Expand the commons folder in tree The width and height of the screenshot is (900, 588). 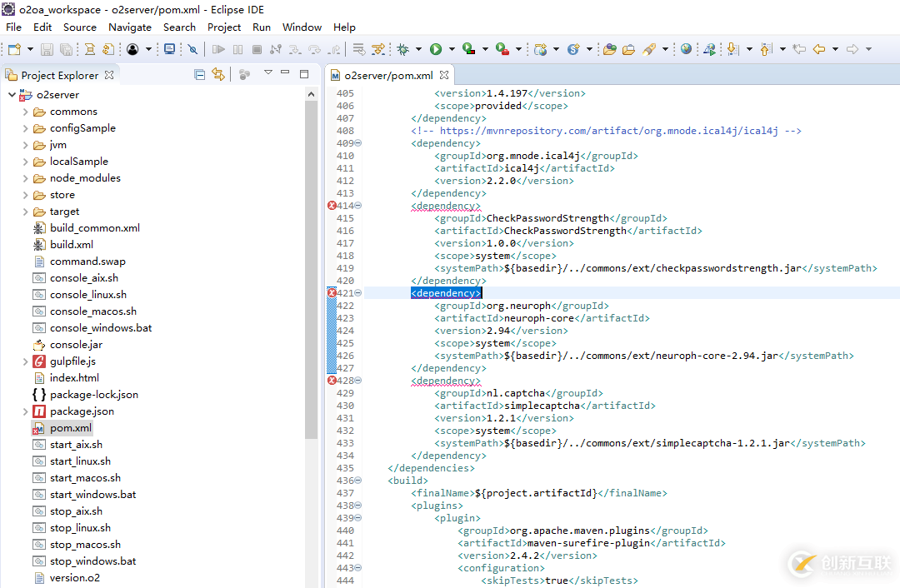coord(26,112)
